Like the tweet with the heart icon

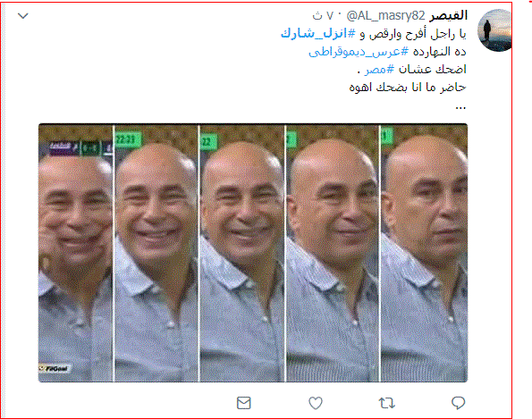(316, 403)
